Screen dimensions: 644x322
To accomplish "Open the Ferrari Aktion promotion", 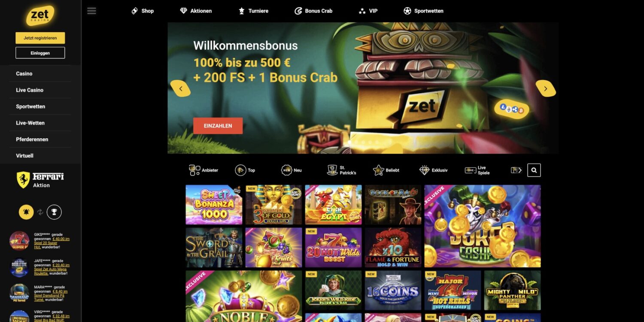I will pos(40,180).
